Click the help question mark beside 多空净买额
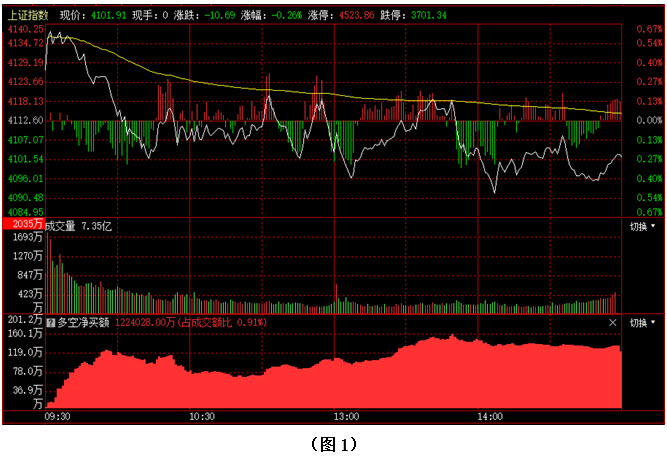 [x=51, y=323]
